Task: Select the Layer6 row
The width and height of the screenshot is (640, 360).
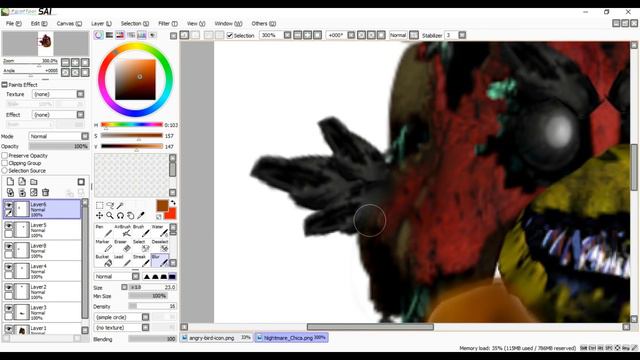Action: click(x=42, y=209)
